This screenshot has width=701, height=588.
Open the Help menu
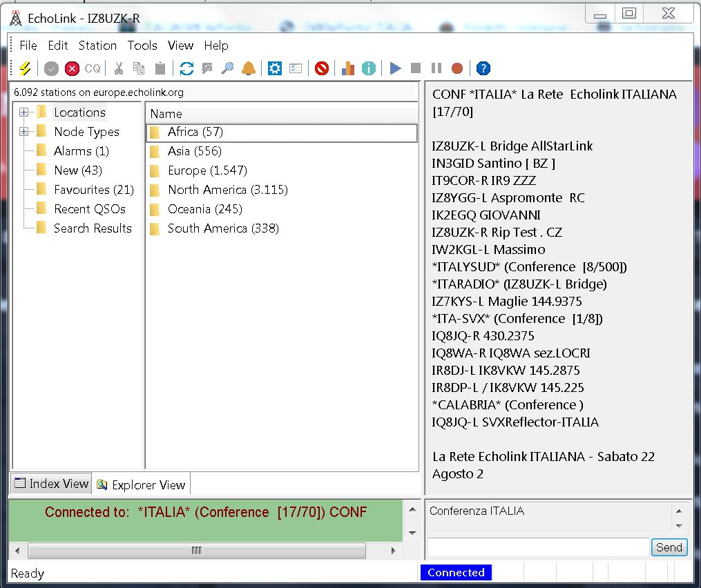(x=216, y=46)
